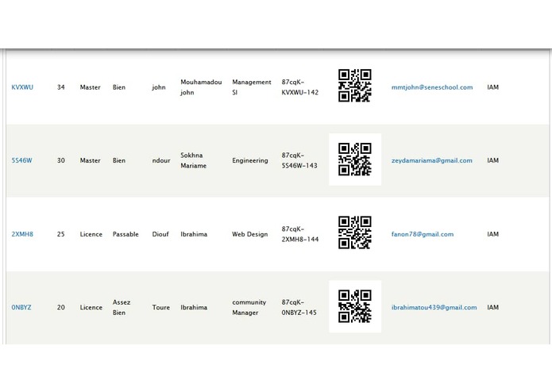Select the age value 25
Screen dimensions: 552x392
(61, 234)
